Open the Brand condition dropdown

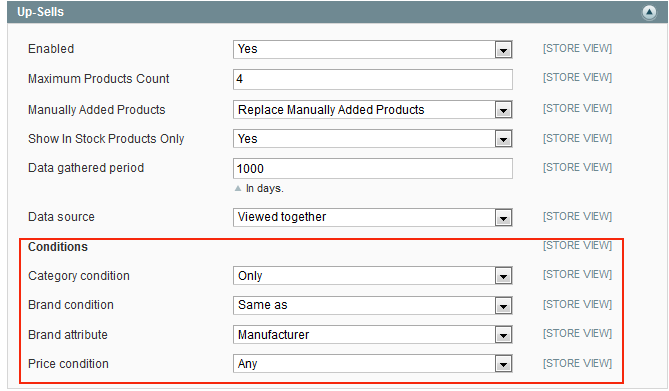372,305
